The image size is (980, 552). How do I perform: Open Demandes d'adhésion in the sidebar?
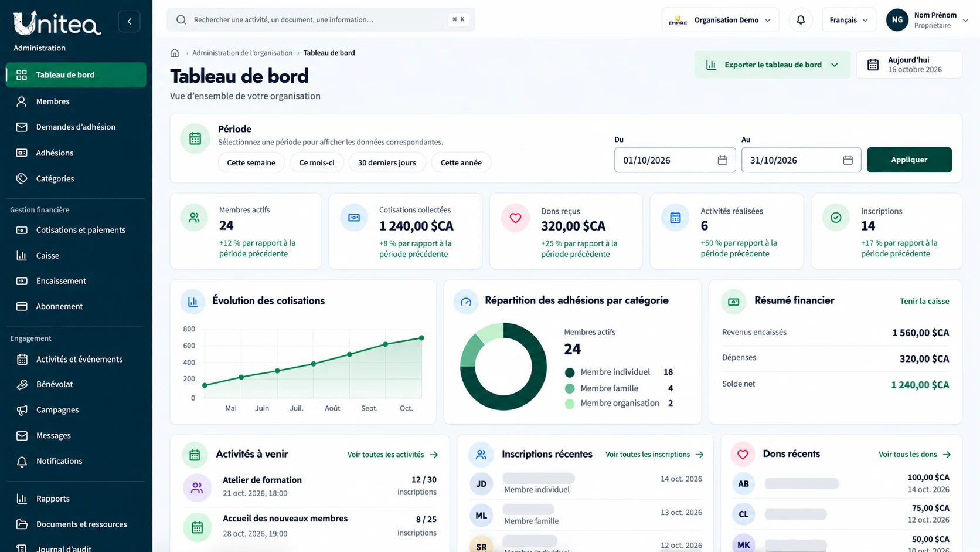click(x=76, y=127)
